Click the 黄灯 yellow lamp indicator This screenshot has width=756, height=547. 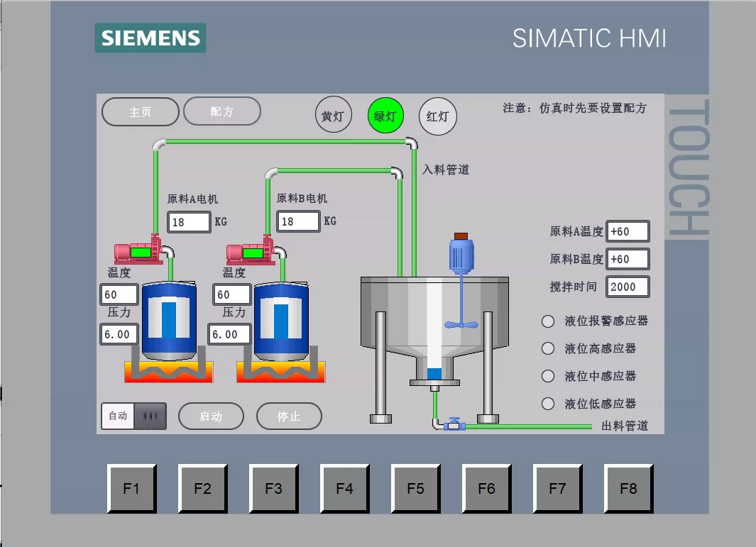(x=333, y=116)
